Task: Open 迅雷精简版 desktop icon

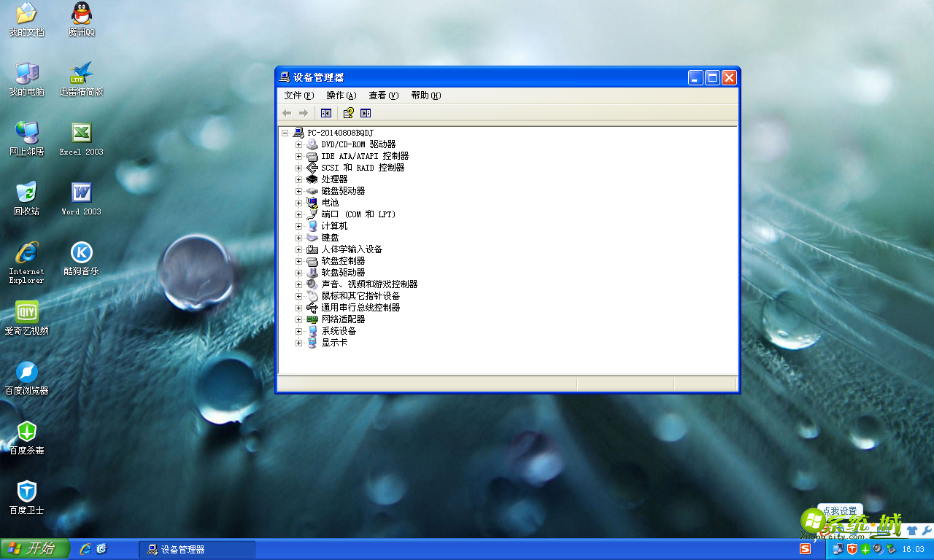Action: click(81, 76)
